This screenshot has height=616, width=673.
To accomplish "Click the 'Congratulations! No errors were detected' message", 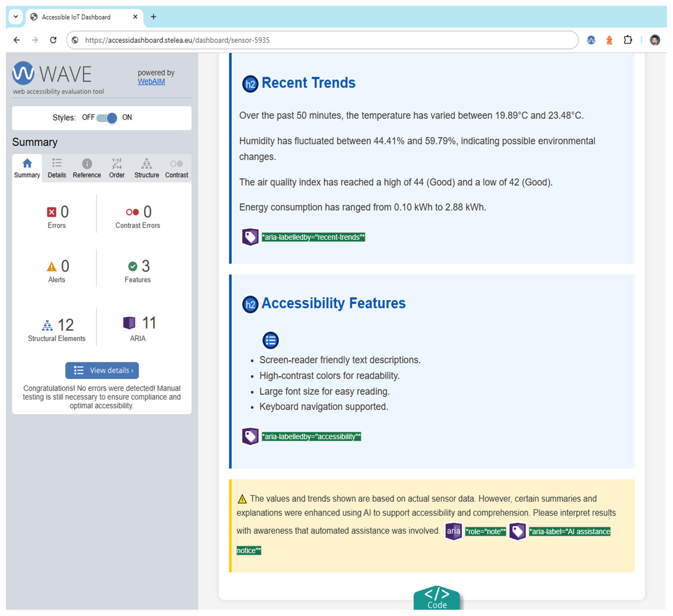I will pos(102,397).
